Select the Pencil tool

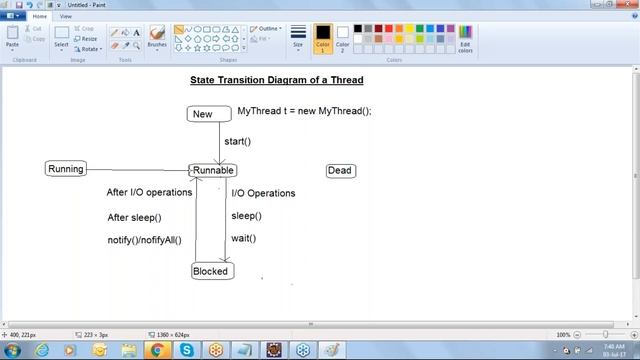tap(115, 33)
